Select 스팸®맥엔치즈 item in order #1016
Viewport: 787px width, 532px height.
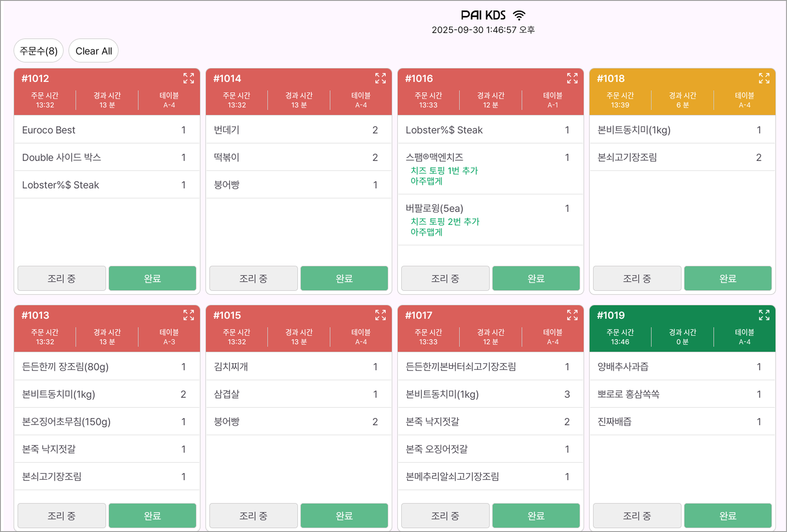click(490, 169)
